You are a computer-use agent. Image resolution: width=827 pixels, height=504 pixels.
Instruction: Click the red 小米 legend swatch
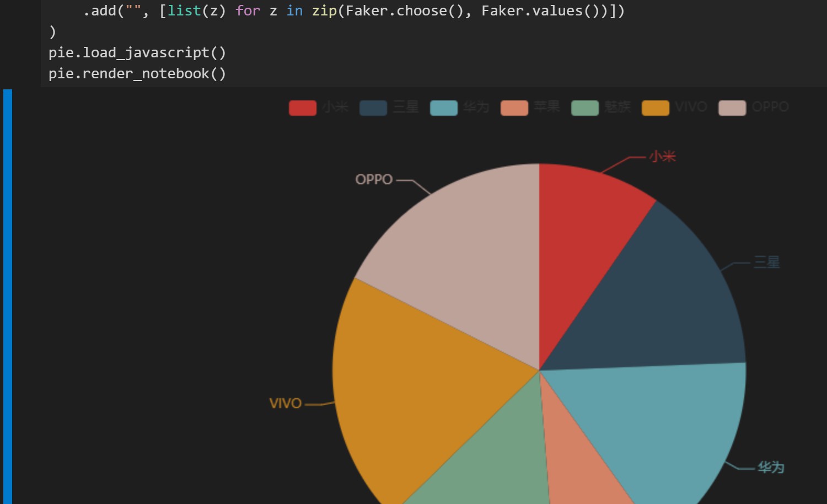click(302, 107)
